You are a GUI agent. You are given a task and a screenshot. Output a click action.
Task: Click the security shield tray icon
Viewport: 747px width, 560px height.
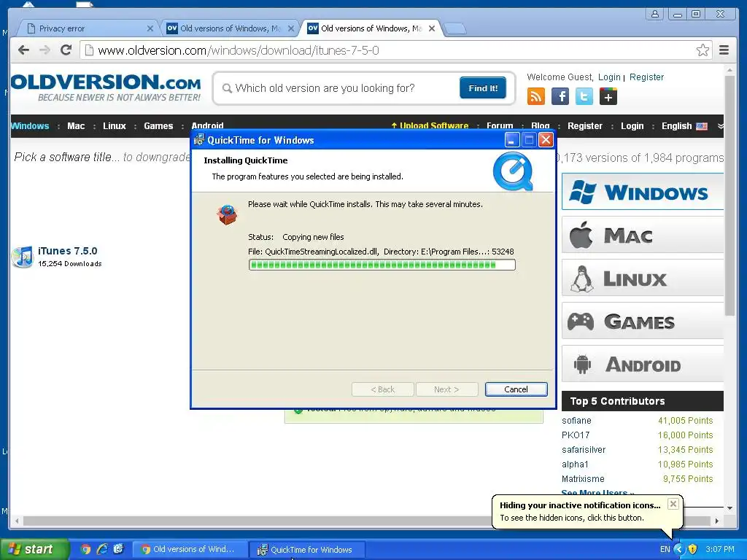693,549
